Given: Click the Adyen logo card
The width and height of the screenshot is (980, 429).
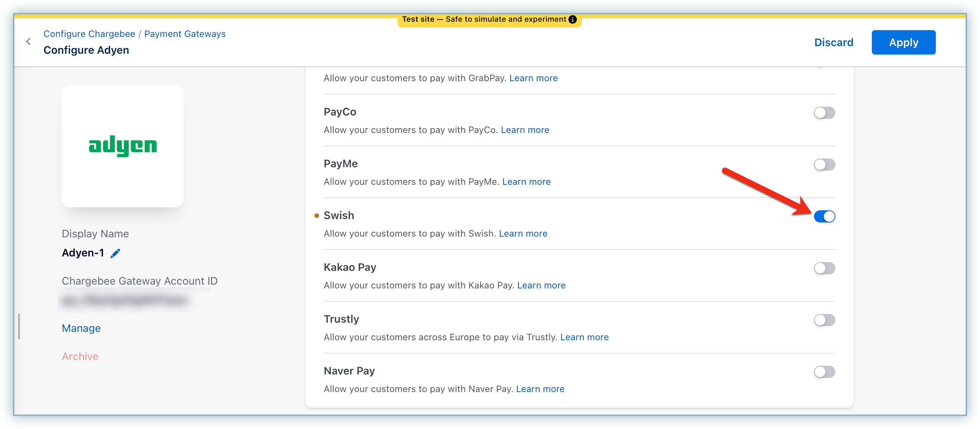Looking at the screenshot, I should (123, 146).
